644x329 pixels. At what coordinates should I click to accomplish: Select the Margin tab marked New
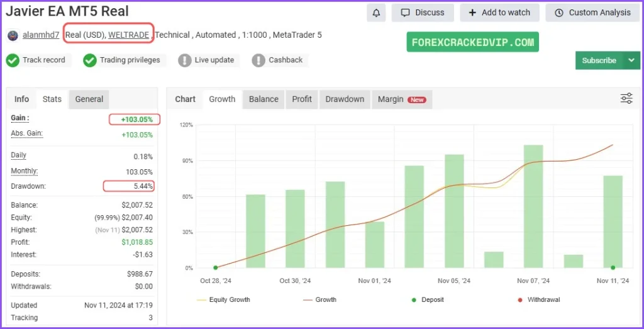pyautogui.click(x=401, y=99)
